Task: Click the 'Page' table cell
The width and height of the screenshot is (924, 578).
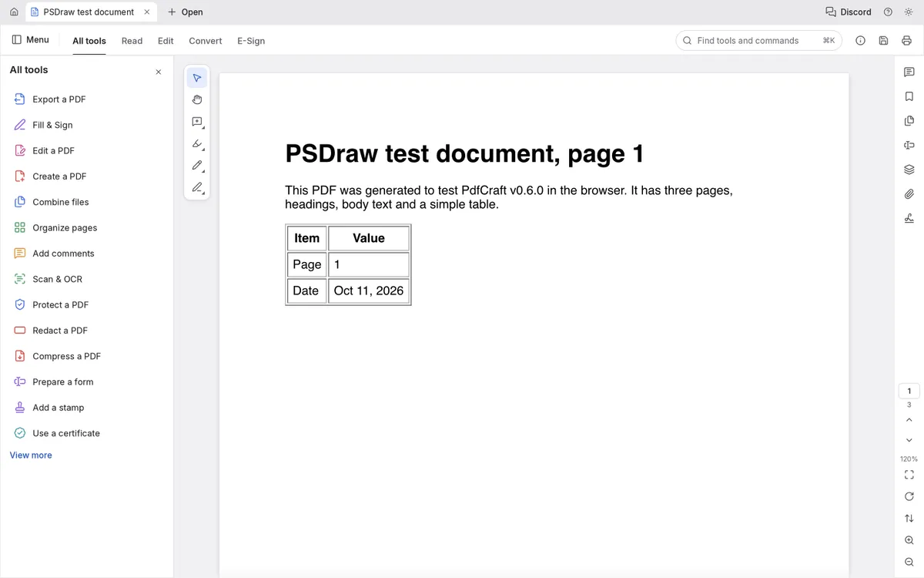Action: [x=306, y=264]
